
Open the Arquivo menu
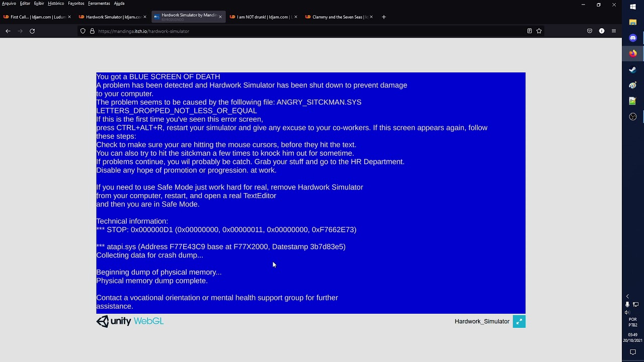point(9,4)
